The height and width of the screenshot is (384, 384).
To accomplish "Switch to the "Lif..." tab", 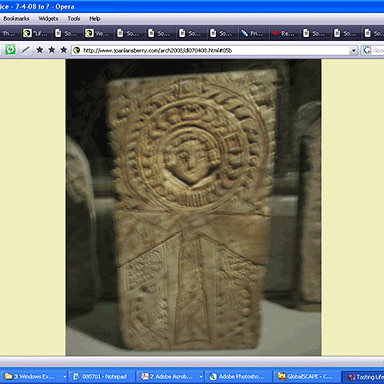I will pos(36,33).
